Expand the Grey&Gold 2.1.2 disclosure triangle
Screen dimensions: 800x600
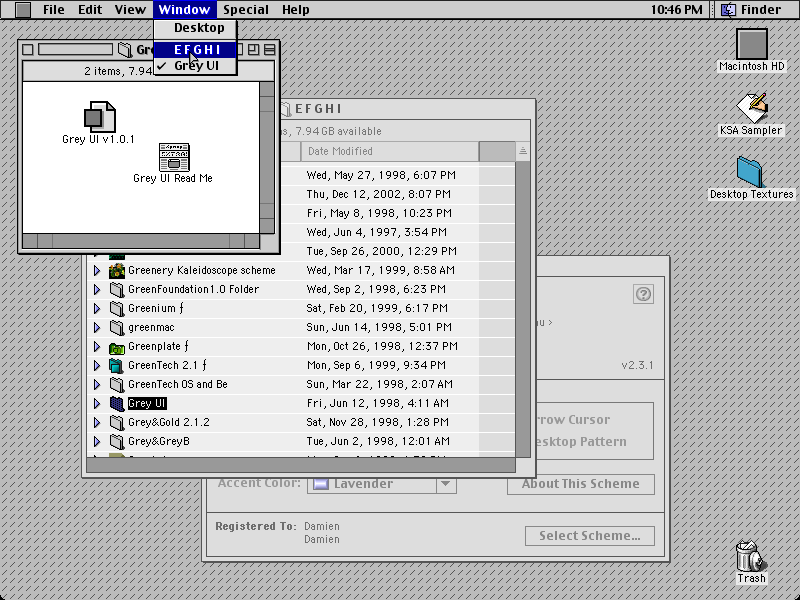(x=97, y=422)
